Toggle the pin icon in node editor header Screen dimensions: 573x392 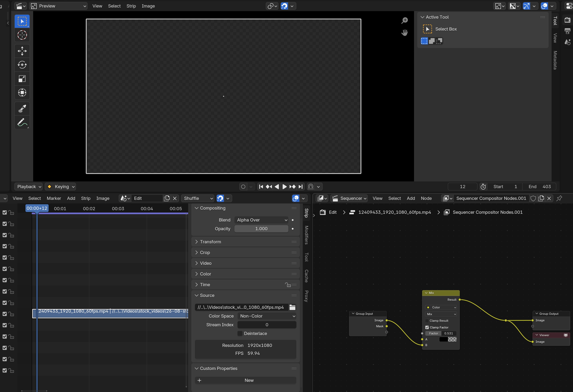[559, 198]
